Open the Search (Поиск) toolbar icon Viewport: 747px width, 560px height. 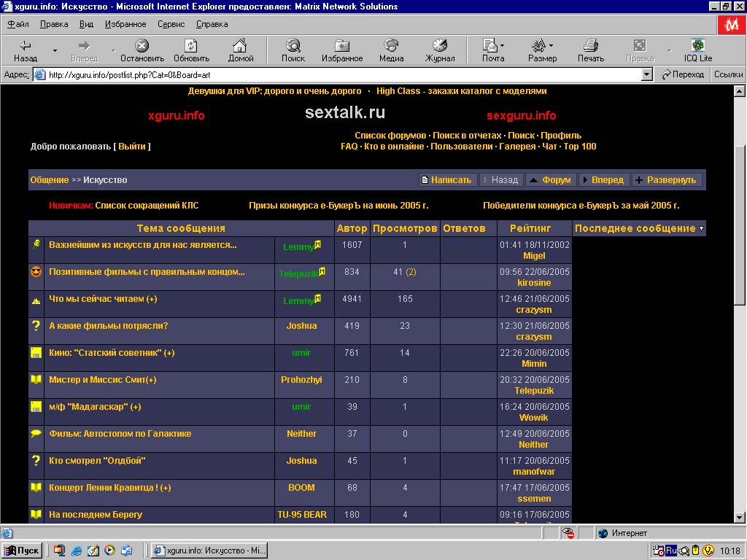tap(293, 50)
